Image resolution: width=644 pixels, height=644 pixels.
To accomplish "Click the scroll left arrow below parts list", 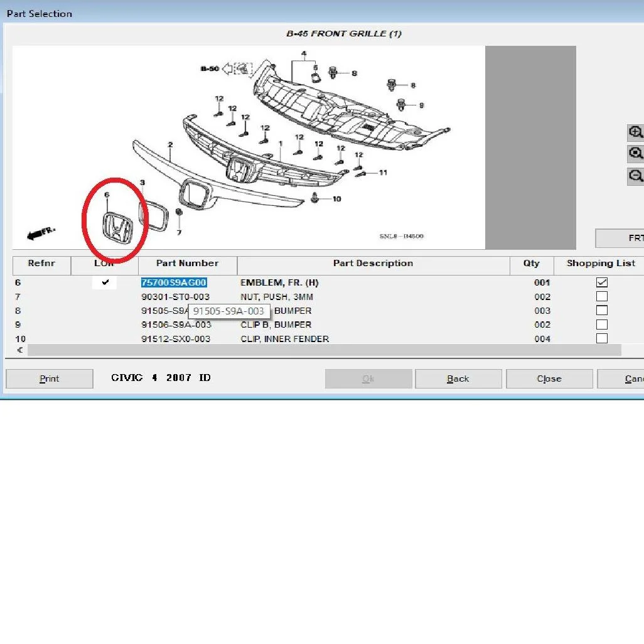I will pos(19,350).
